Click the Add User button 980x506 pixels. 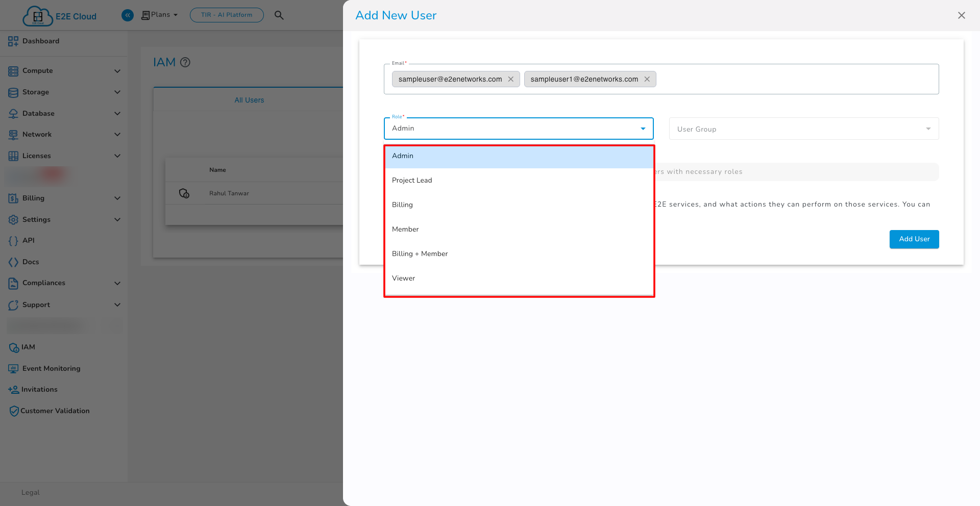[914, 239]
